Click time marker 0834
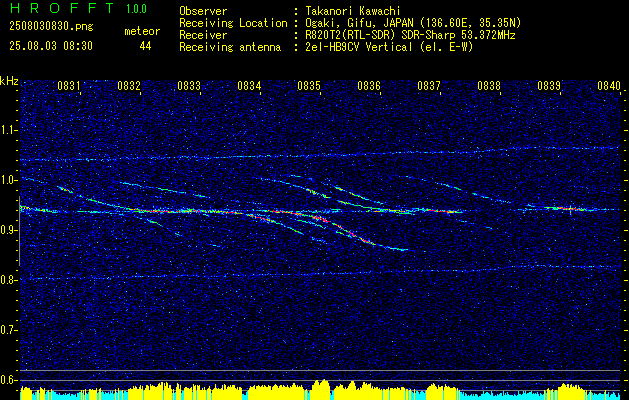The height and width of the screenshot is (400, 629). 249,86
